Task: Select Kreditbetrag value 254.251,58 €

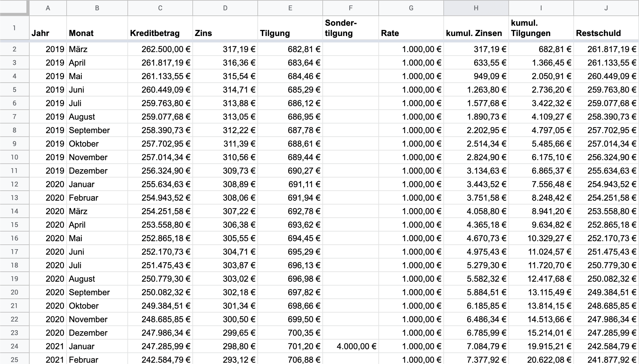Action: (160, 211)
